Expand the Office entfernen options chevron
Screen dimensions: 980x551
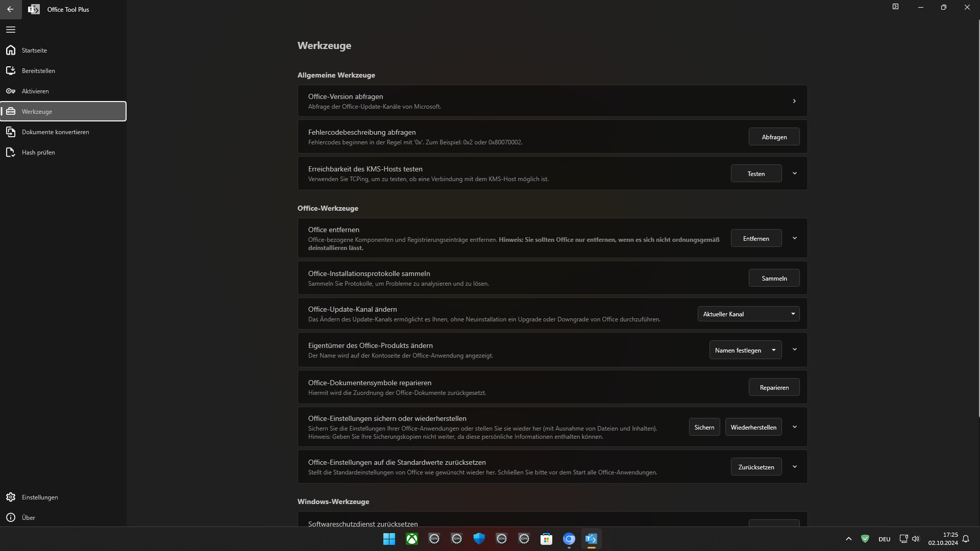point(795,238)
